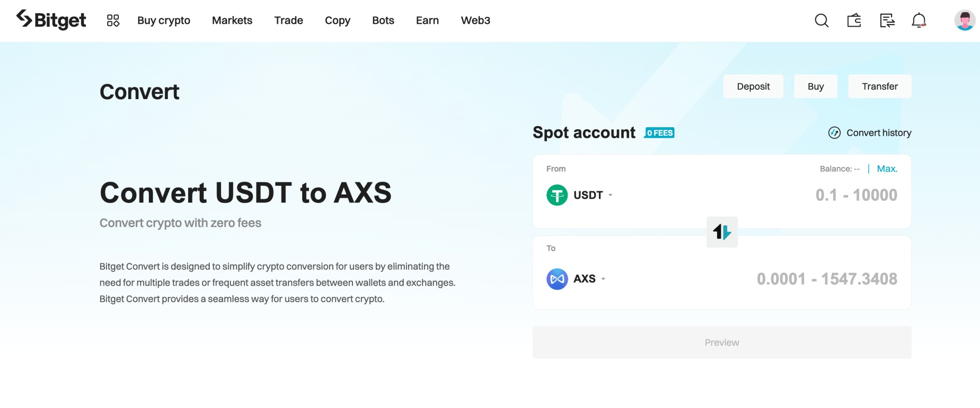This screenshot has height=408, width=980.
Task: Click the Max link for balance
Action: (886, 169)
